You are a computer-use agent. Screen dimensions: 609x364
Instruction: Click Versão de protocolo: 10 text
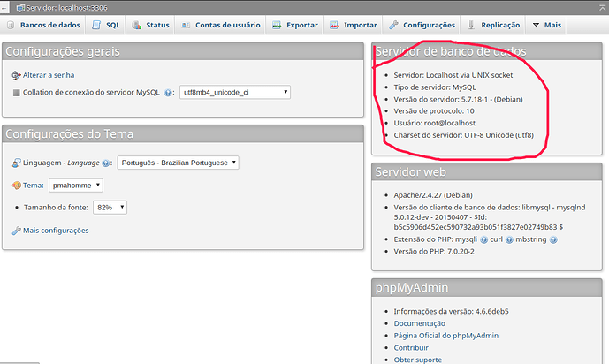pyautogui.click(x=434, y=111)
